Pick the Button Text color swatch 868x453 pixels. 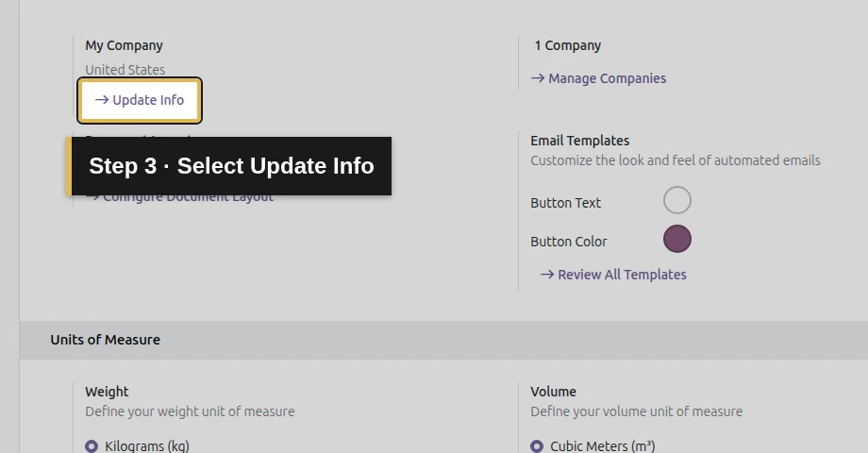(x=677, y=200)
